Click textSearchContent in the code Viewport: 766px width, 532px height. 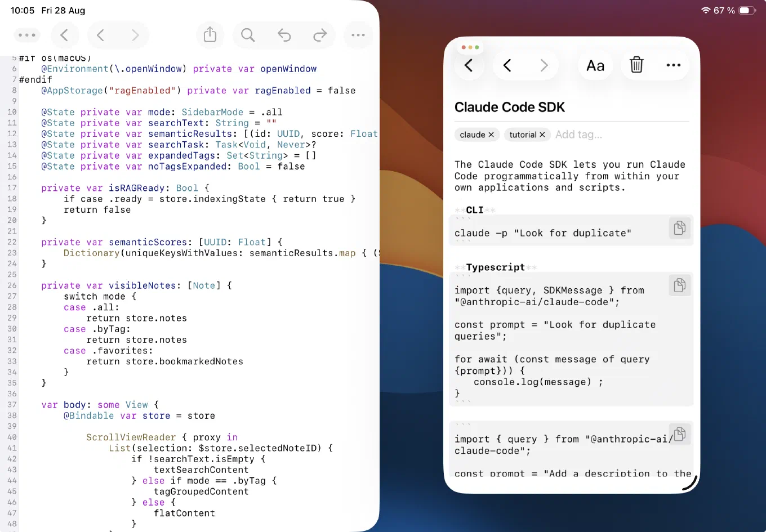click(201, 470)
